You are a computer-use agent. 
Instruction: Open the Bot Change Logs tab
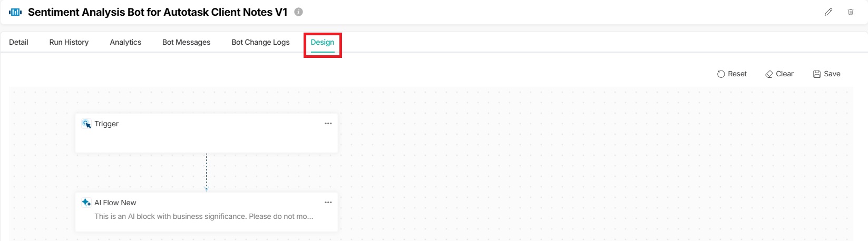pyautogui.click(x=260, y=42)
